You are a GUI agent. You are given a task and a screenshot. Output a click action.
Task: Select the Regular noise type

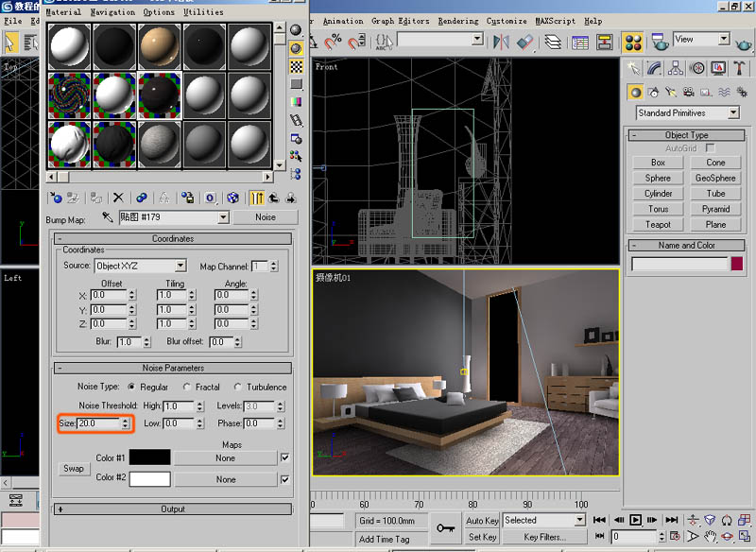point(131,387)
